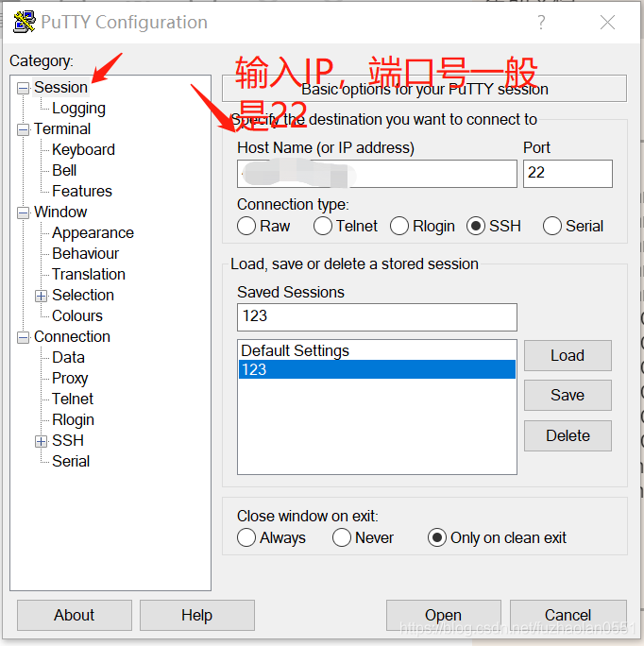Viewport: 644px width, 646px height.
Task: Click the Cancel button
Action: point(568,616)
